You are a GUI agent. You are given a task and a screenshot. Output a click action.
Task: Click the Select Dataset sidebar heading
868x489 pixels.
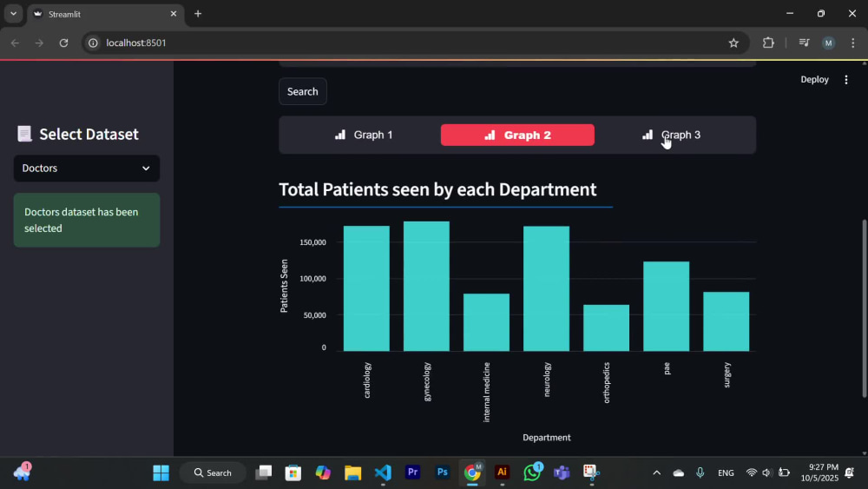(x=89, y=134)
